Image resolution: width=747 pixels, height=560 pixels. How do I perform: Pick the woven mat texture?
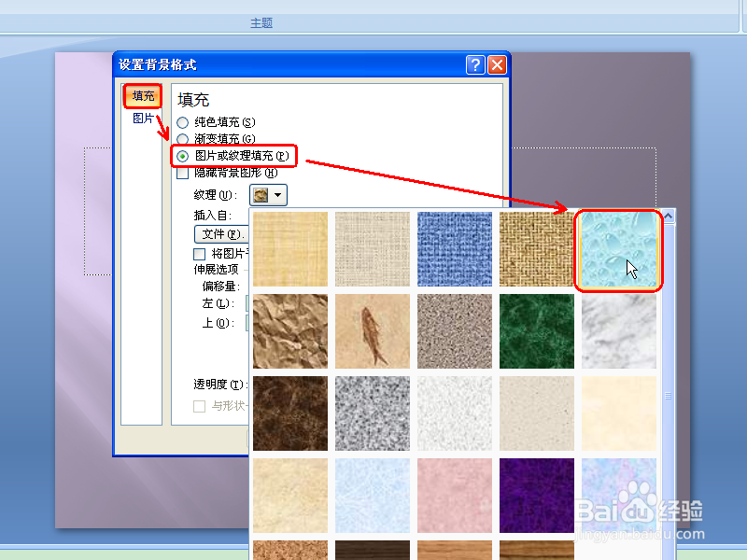[x=536, y=249]
